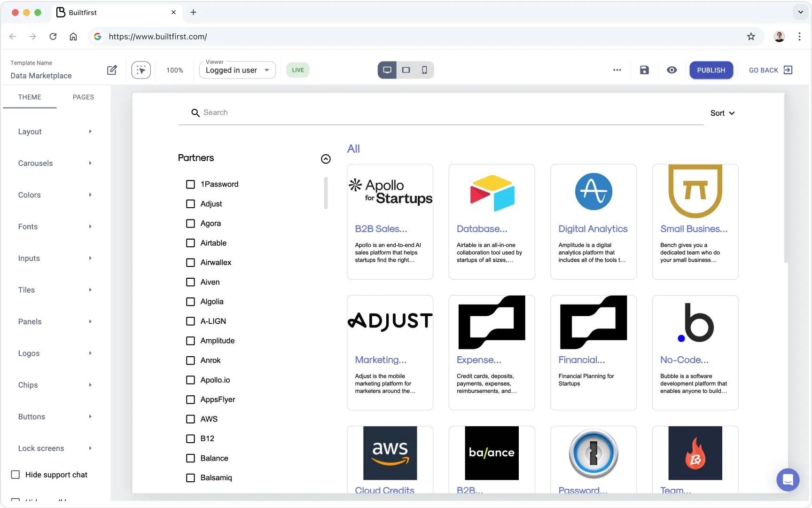Edit the template name with pencil icon
Screen dimensions: 812x508
112,70
